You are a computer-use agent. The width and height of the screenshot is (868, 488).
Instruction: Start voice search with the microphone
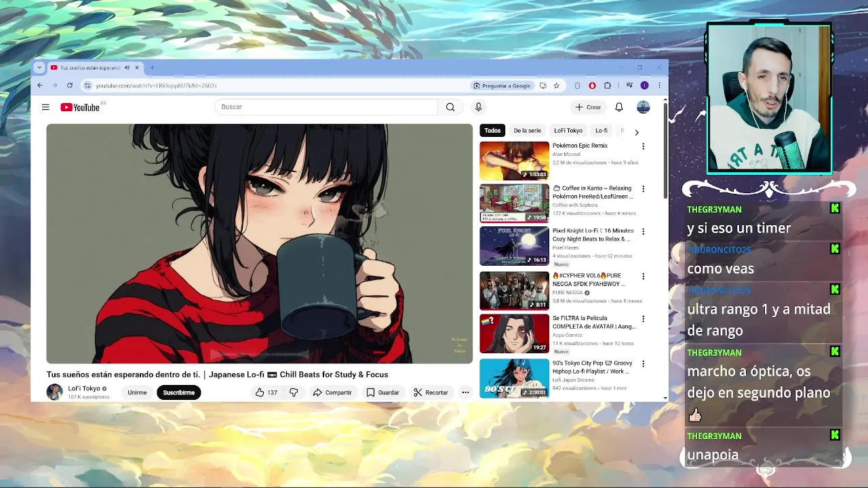tap(478, 107)
